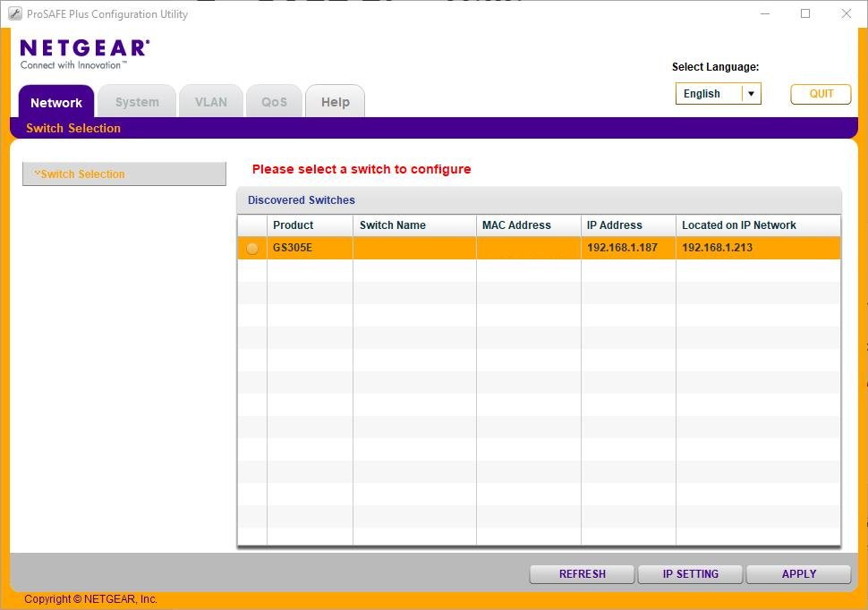Click the wrench app icon in title bar
Screen dimensions: 868x610
[x=15, y=13]
